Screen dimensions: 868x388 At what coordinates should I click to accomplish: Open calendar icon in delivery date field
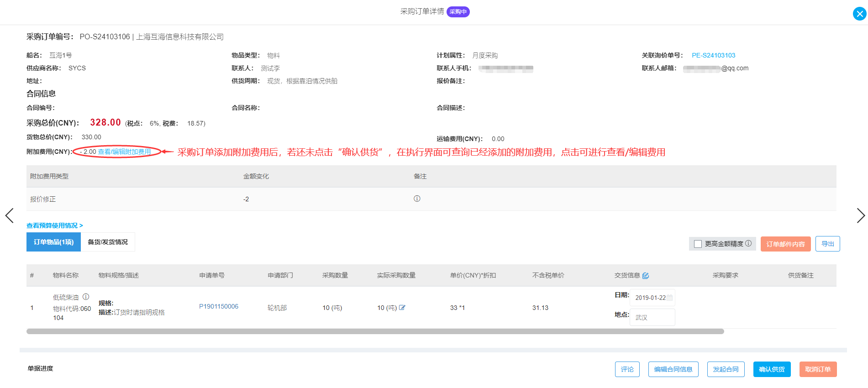click(670, 298)
